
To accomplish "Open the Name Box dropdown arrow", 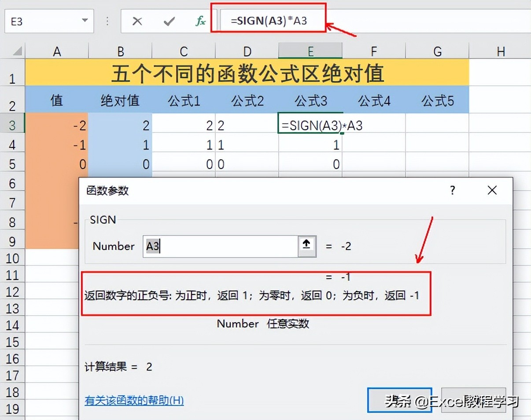I will coord(85,21).
